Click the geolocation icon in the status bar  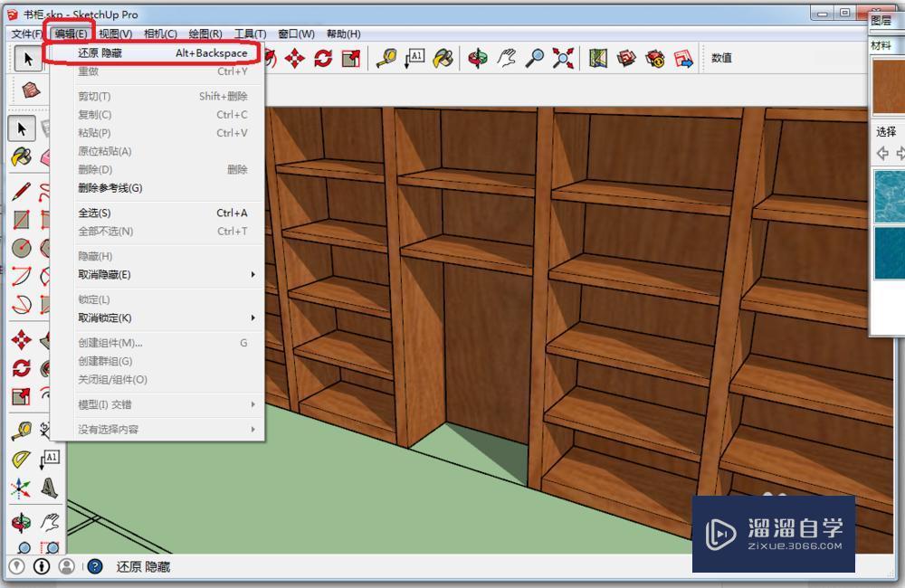pos(16,566)
